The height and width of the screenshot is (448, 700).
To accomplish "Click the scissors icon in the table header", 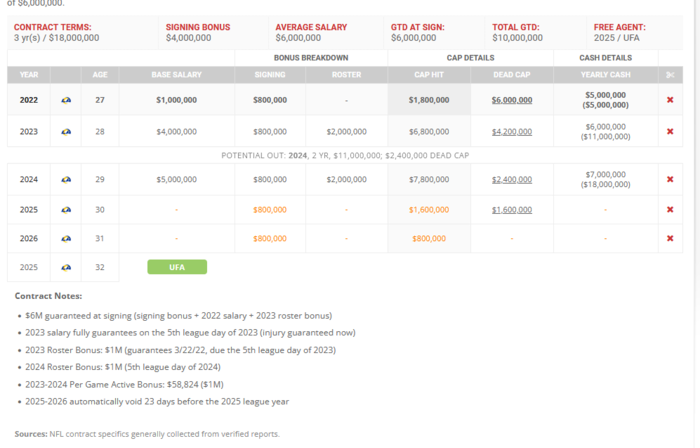I will (670, 74).
